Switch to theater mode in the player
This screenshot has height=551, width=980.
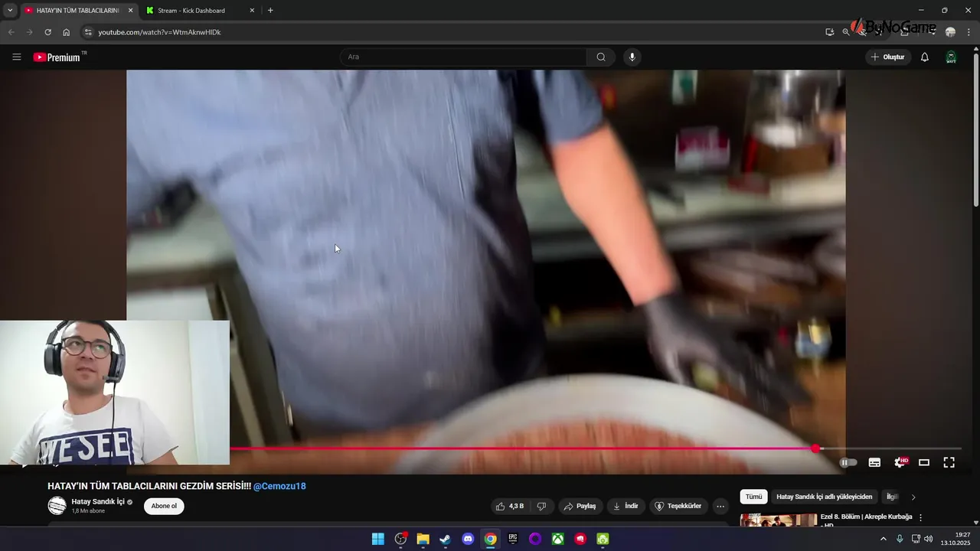pos(924,462)
